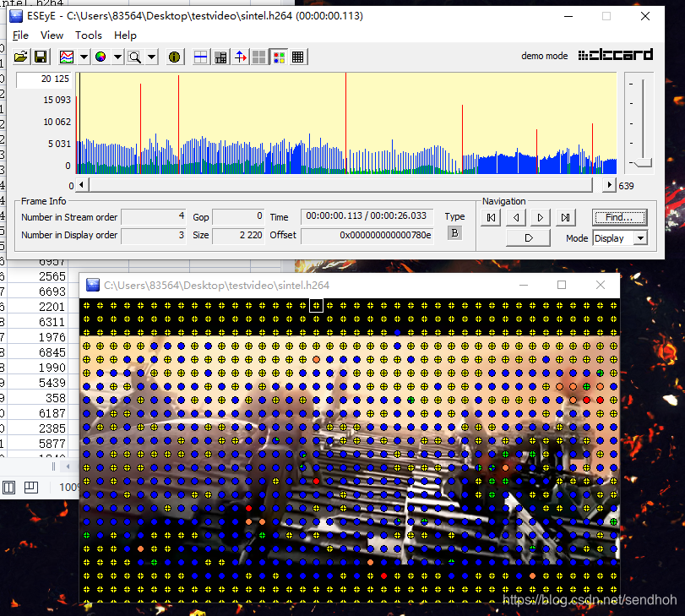Click spreadsheet cell with value 5877

tap(37, 444)
